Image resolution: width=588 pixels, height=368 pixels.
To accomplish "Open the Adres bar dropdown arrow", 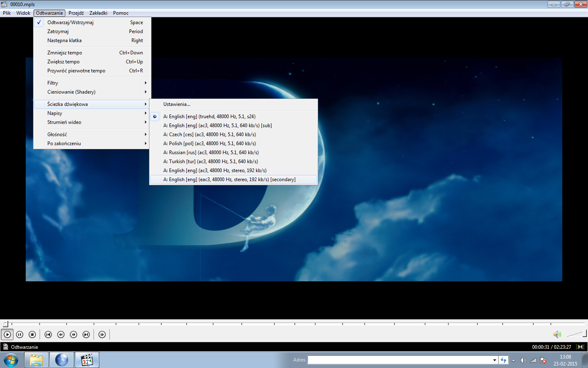I will click(494, 360).
